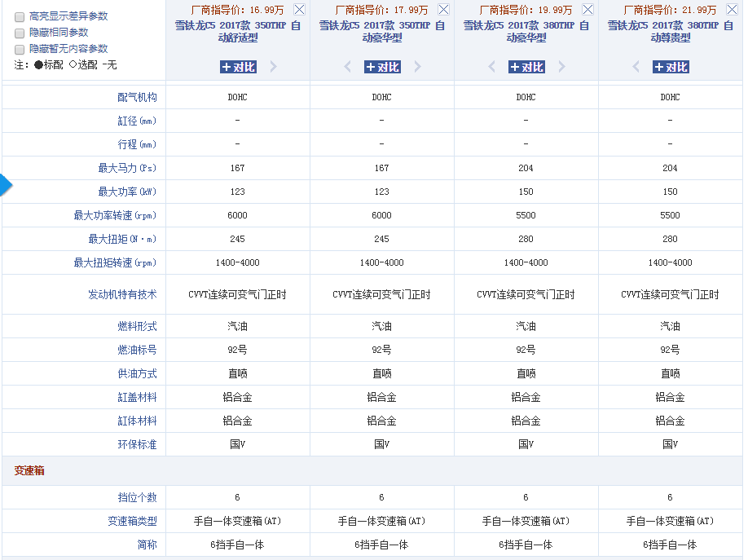This screenshot has width=748, height=560.
Task: Remove the 19.99万 car column with X
Action: click(588, 9)
